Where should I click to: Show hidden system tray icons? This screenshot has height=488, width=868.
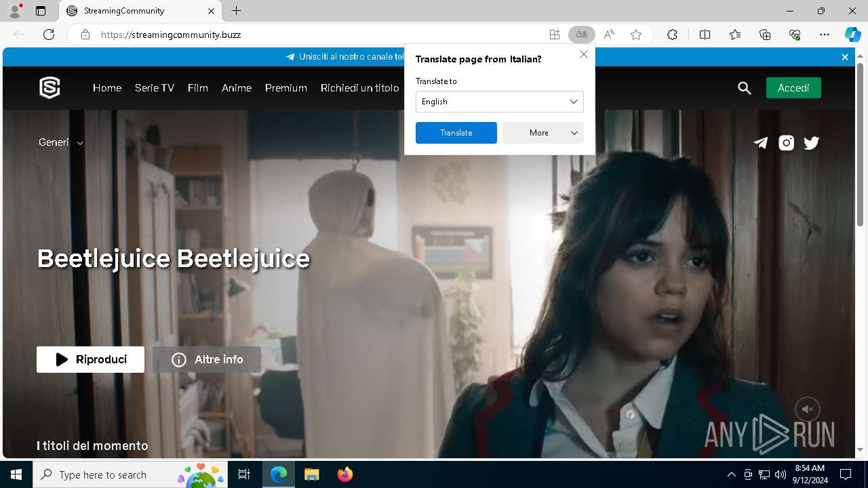(x=731, y=474)
